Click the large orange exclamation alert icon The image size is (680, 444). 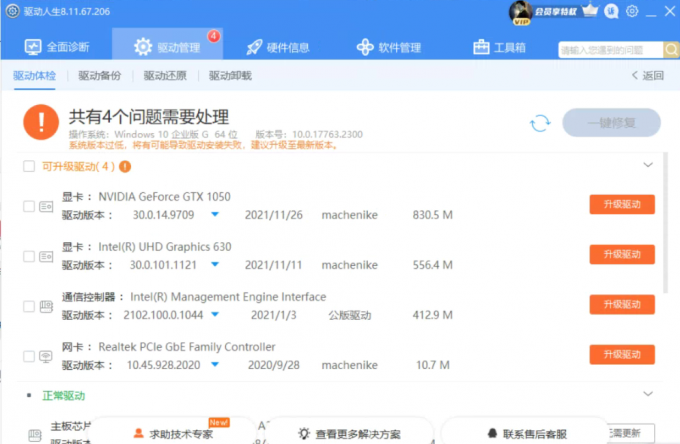pyautogui.click(x=41, y=122)
